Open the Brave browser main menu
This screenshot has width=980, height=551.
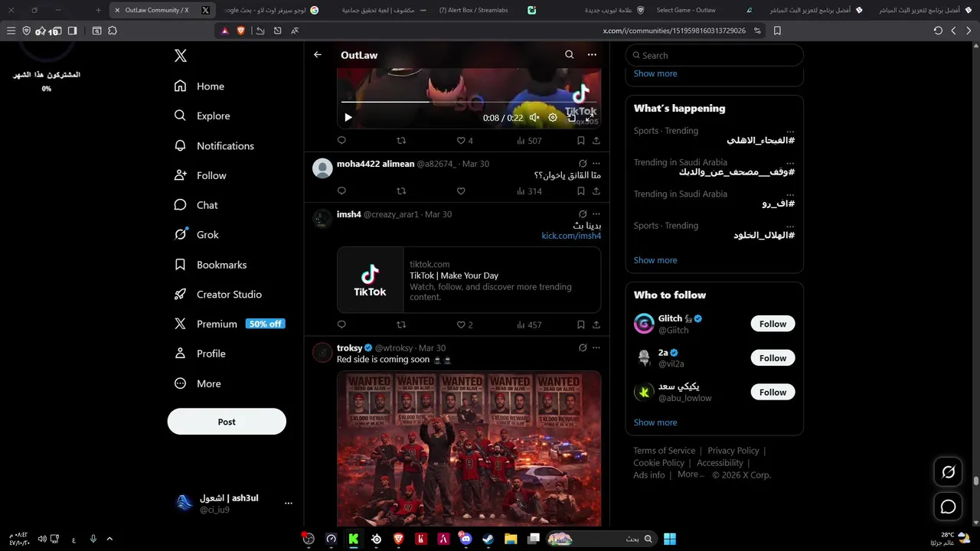11,31
